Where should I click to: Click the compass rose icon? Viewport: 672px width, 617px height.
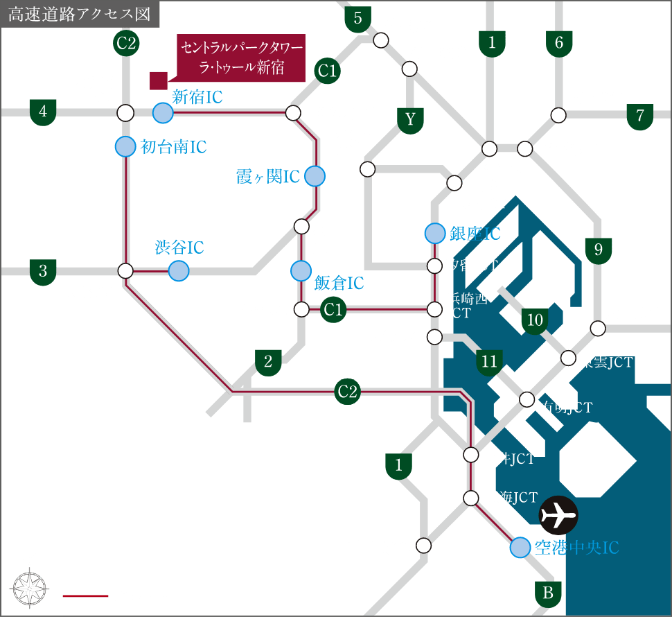29,589
